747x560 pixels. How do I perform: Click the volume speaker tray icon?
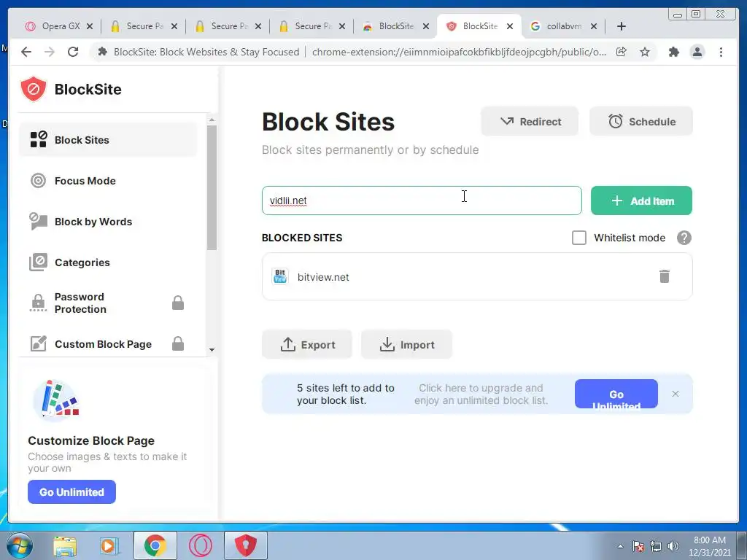click(x=673, y=546)
